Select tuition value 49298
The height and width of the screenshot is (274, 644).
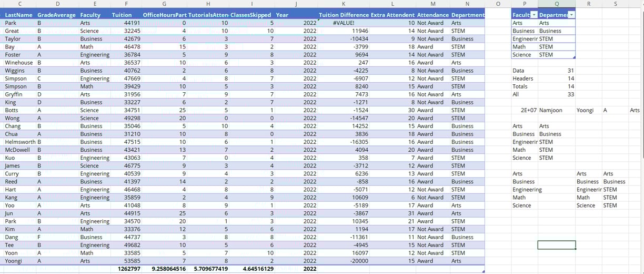pos(126,118)
